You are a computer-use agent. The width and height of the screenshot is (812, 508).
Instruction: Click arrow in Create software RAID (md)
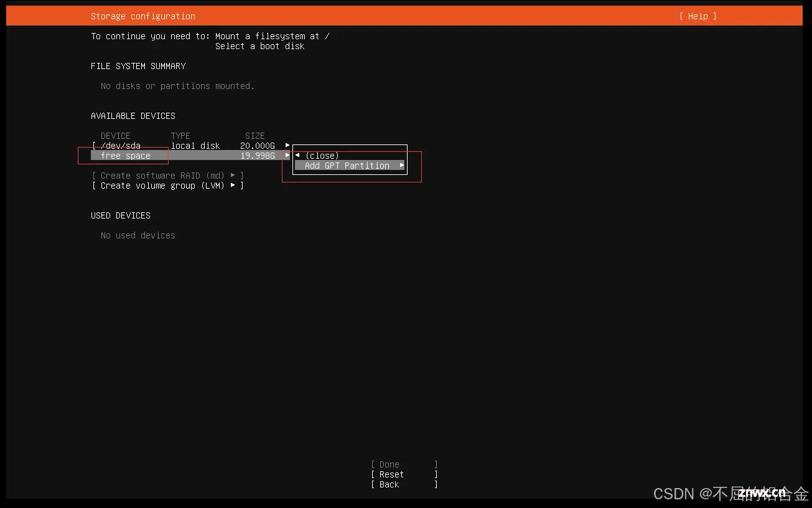point(233,176)
